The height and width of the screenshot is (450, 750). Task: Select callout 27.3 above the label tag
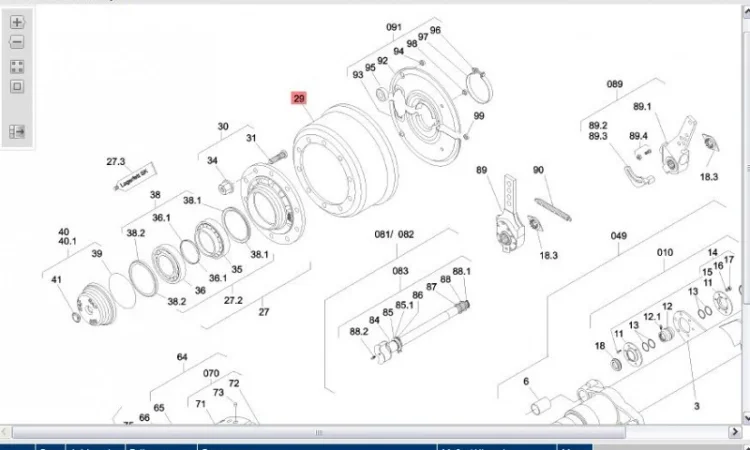pyautogui.click(x=116, y=161)
